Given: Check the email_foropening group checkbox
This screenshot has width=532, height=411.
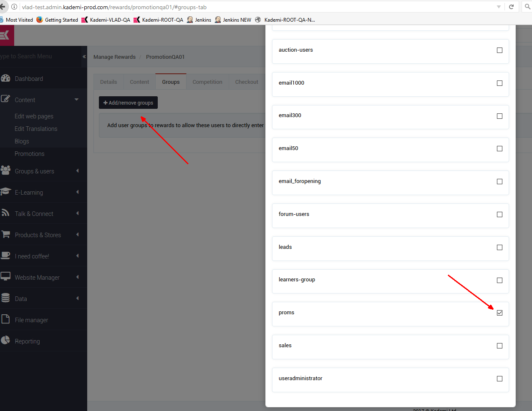Looking at the screenshot, I should [x=499, y=181].
